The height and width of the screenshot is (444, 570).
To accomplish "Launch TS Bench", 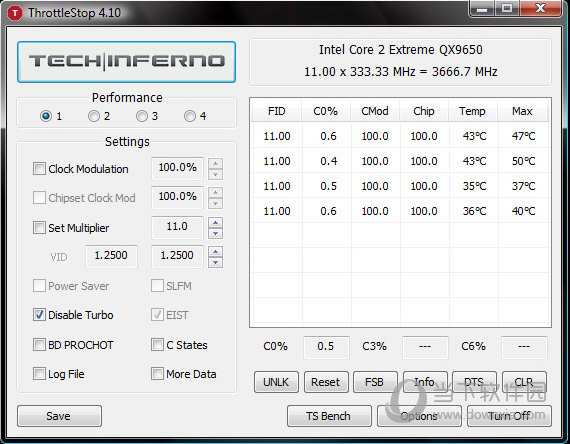I will pos(329,416).
